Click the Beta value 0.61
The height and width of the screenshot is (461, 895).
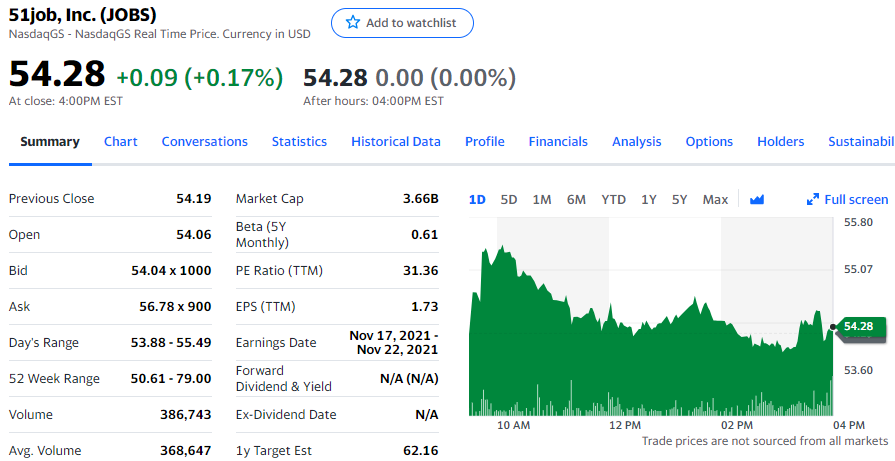pos(425,234)
